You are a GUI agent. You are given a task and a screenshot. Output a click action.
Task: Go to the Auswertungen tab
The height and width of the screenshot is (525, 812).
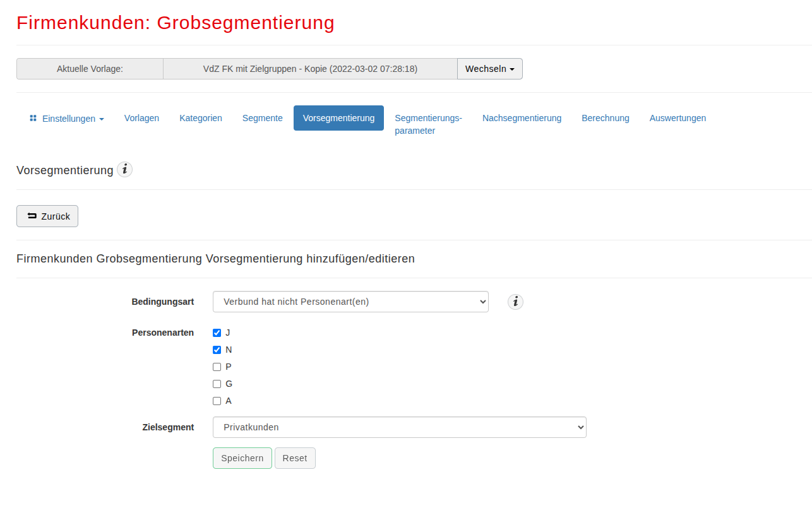[678, 118]
